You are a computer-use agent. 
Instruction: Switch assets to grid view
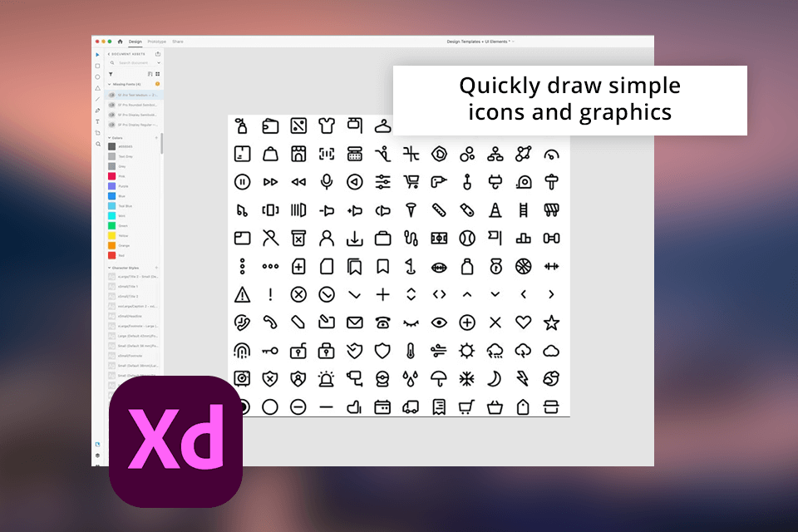click(x=158, y=74)
